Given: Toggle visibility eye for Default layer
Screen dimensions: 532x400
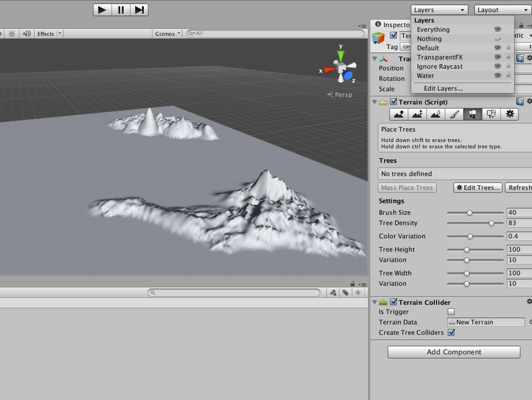Looking at the screenshot, I should click(x=498, y=48).
